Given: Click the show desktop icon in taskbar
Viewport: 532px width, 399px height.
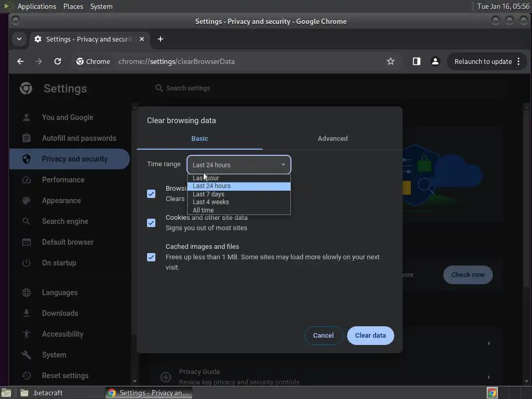Looking at the screenshot, I should point(6,393).
